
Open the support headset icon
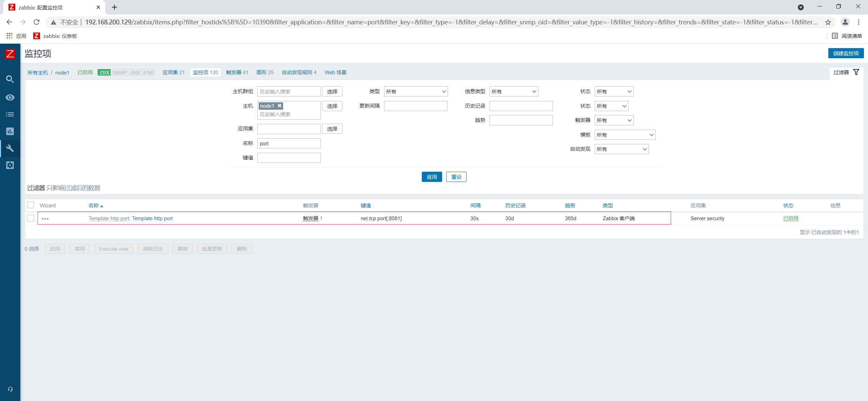[x=10, y=389]
